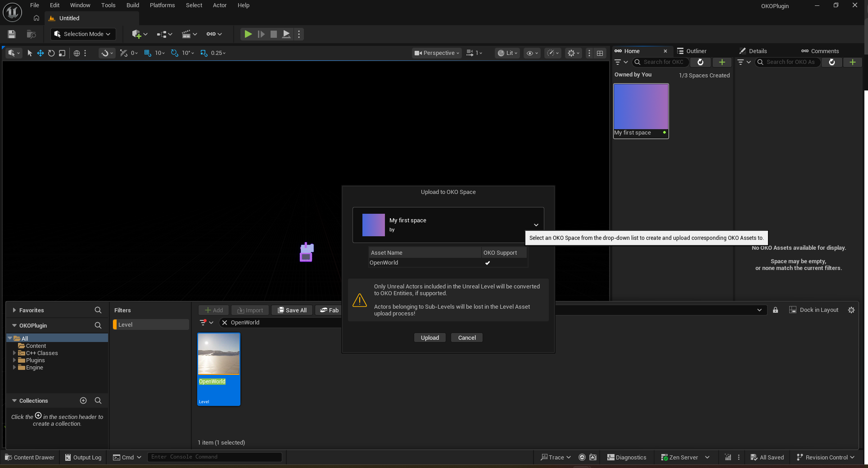868x468 pixels.
Task: Collapse the Collections section
Action: 14,400
